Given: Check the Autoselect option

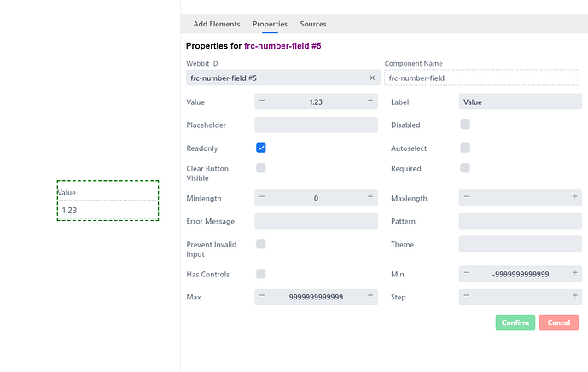Looking at the screenshot, I should (465, 148).
